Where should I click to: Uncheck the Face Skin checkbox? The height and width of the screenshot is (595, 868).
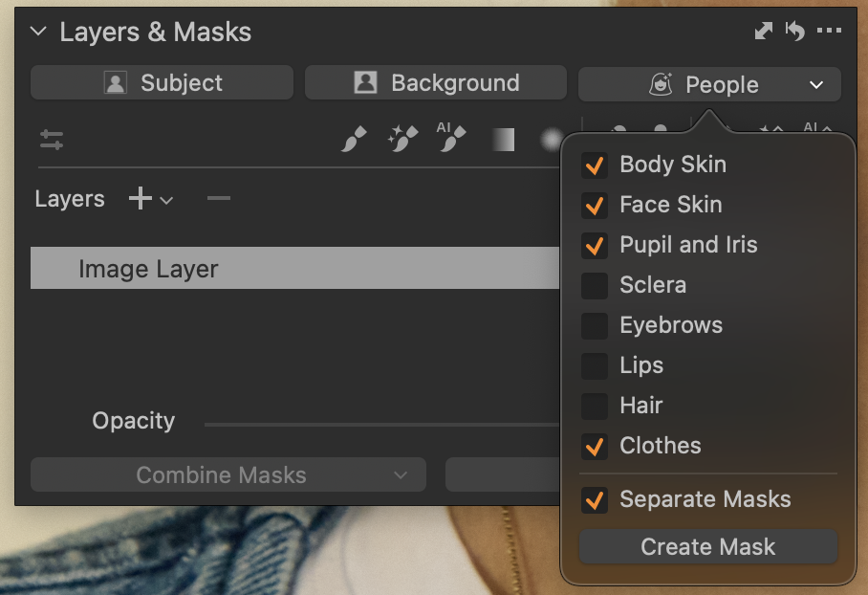tap(595, 206)
